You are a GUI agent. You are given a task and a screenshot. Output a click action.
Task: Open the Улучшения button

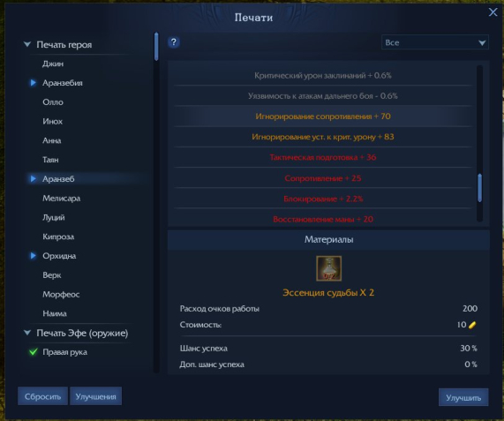pyautogui.click(x=96, y=396)
